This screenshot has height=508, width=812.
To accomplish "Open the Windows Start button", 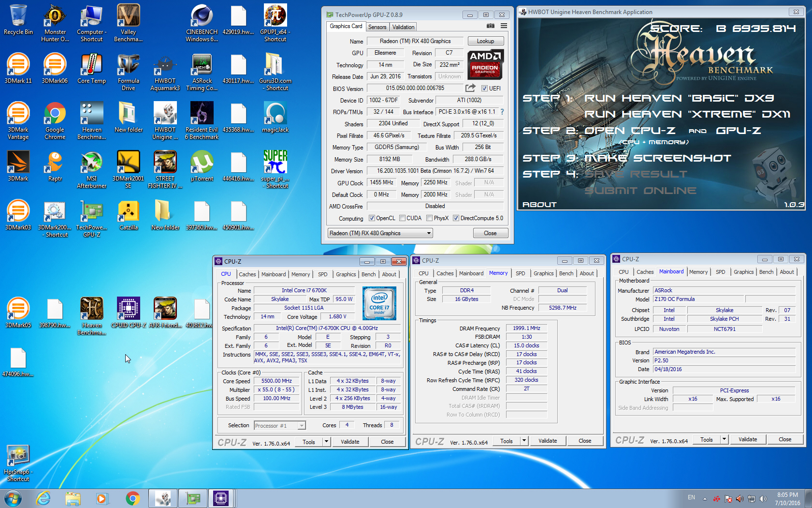I will point(13,498).
